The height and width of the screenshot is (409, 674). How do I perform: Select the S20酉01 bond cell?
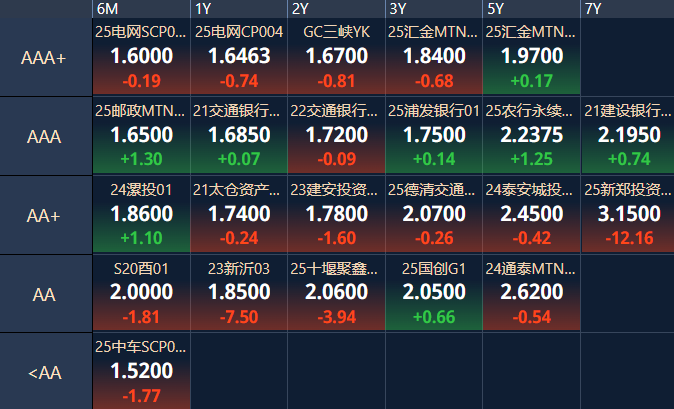[141, 293]
